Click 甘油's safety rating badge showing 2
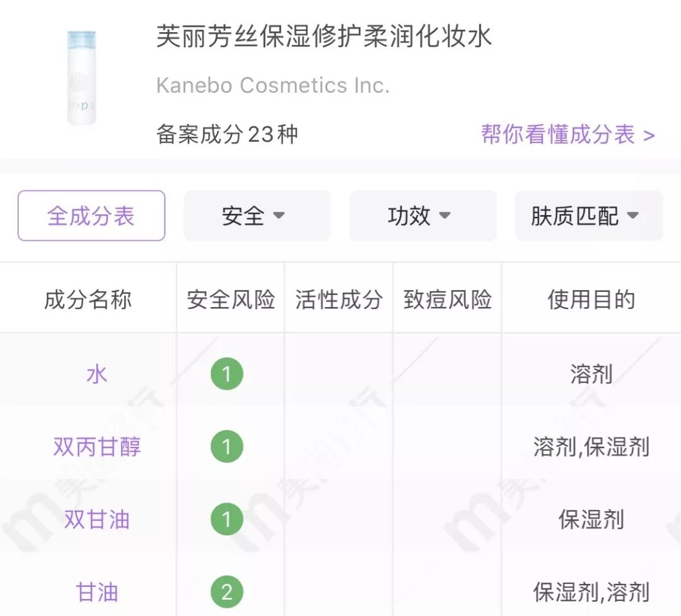Screen dimensions: 681x616 click(227, 593)
